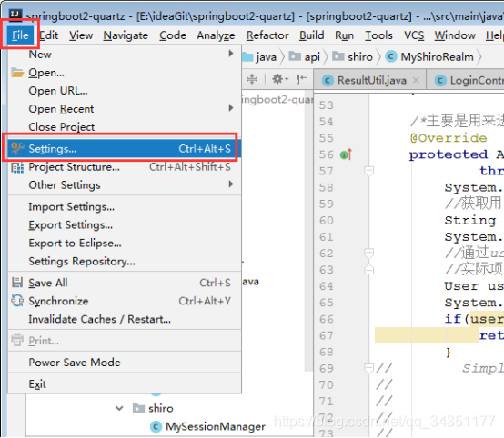Viewport: 504px width, 438px height.
Task: Open the Refactor menu
Action: [x=267, y=35]
